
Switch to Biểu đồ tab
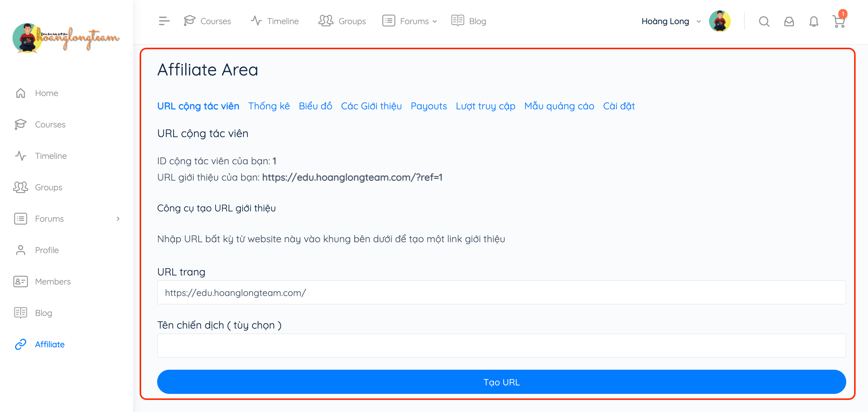[x=316, y=106]
